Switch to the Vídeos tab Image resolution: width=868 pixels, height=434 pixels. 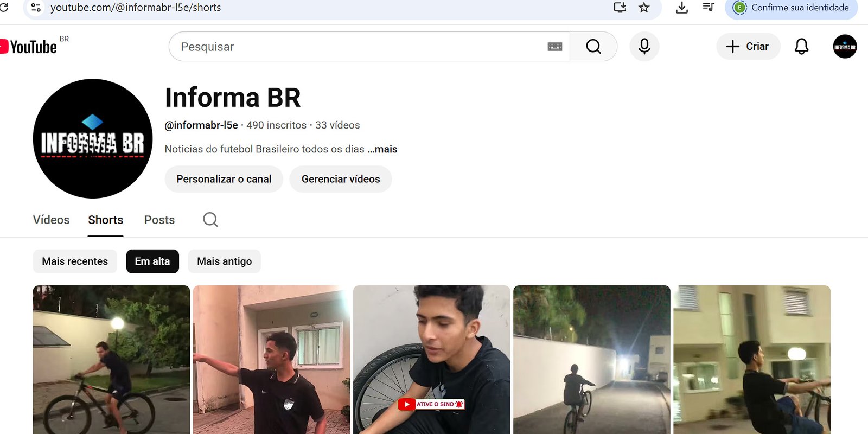52,220
